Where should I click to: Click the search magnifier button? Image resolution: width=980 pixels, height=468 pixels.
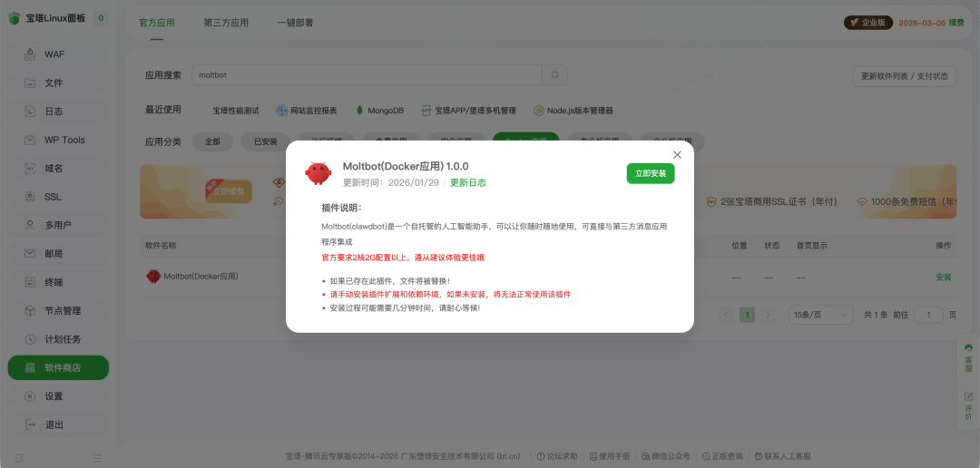554,75
